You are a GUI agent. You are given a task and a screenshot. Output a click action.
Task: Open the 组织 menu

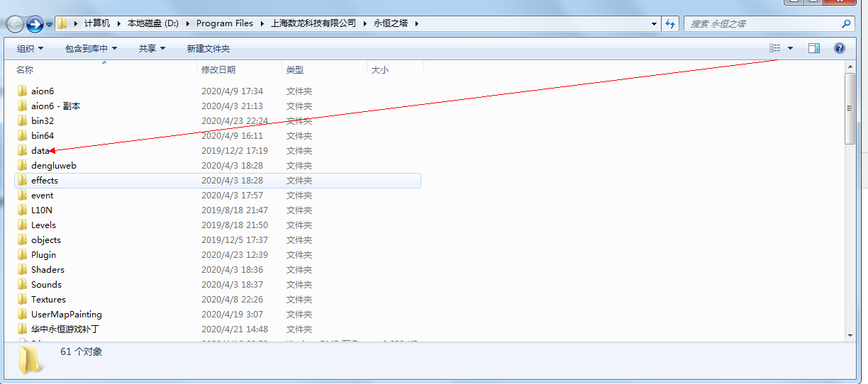pos(30,48)
